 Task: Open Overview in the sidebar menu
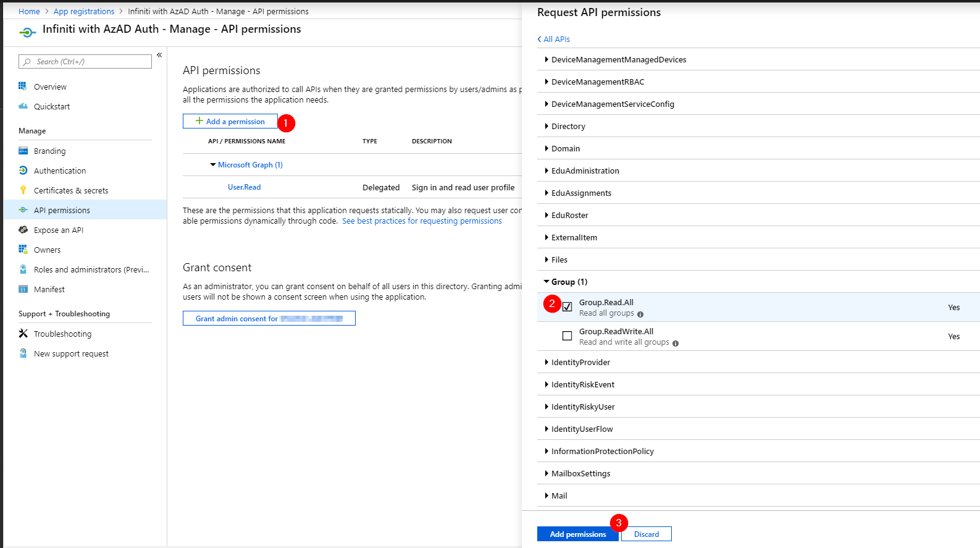(x=50, y=87)
